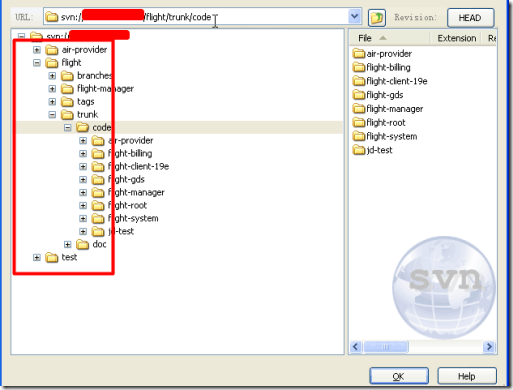This screenshot has width=513, height=390.
Task: Open the URL history dropdown arrow
Action: [x=355, y=17]
